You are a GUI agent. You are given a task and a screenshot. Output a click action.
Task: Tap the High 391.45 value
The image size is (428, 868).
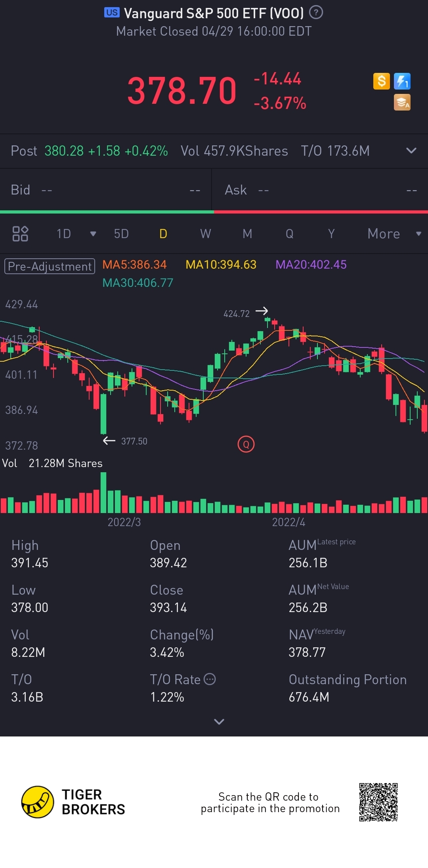pyautogui.click(x=30, y=563)
